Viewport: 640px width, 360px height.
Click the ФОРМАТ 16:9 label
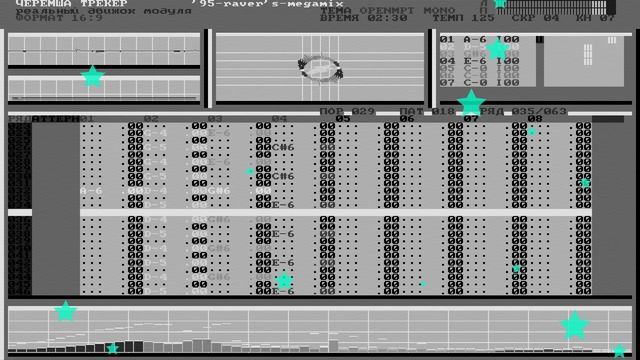click(59, 18)
